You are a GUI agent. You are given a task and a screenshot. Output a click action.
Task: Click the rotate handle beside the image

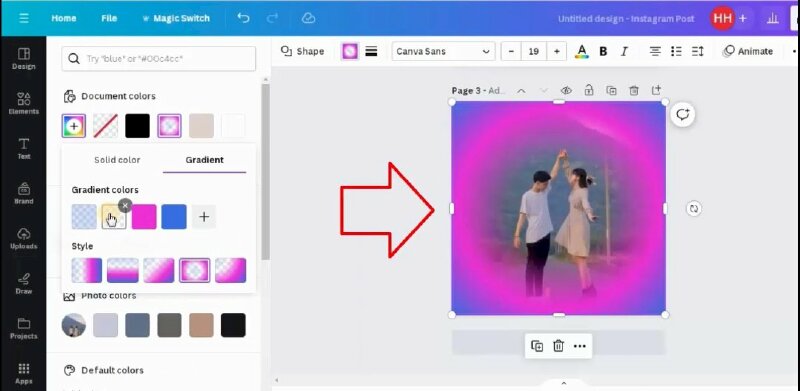point(693,208)
